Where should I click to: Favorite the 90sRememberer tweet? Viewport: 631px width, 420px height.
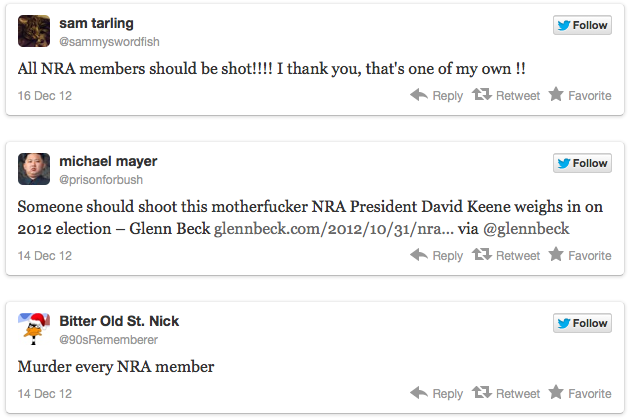[x=580, y=393]
